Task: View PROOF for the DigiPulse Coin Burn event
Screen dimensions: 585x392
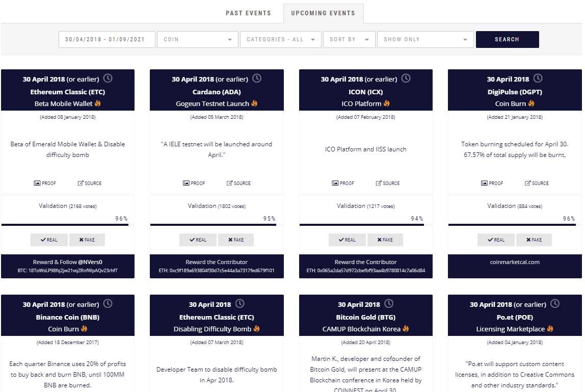Action: coord(492,183)
